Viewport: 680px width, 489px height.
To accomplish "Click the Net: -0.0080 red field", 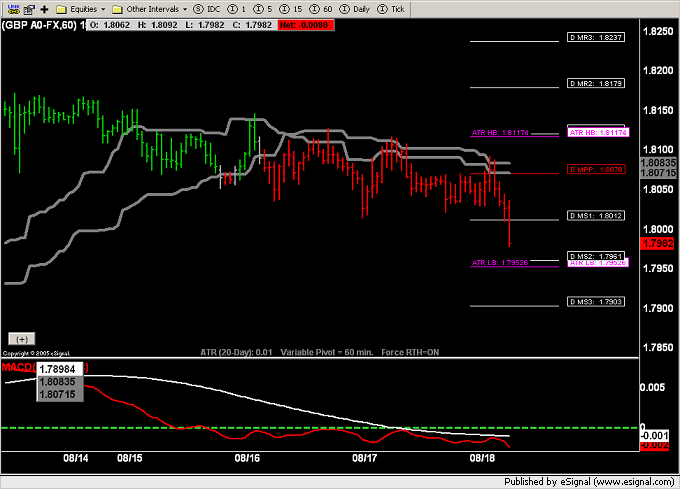I will point(306,25).
